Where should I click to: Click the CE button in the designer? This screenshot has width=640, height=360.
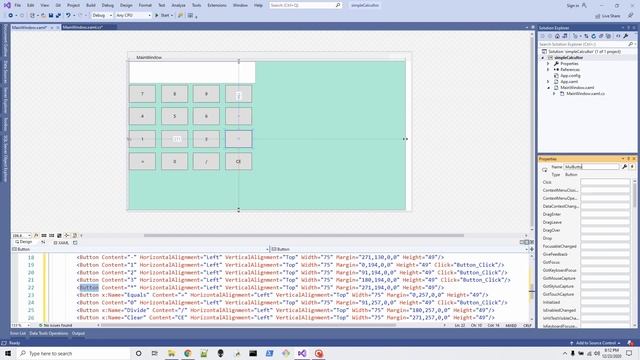pyautogui.click(x=238, y=162)
